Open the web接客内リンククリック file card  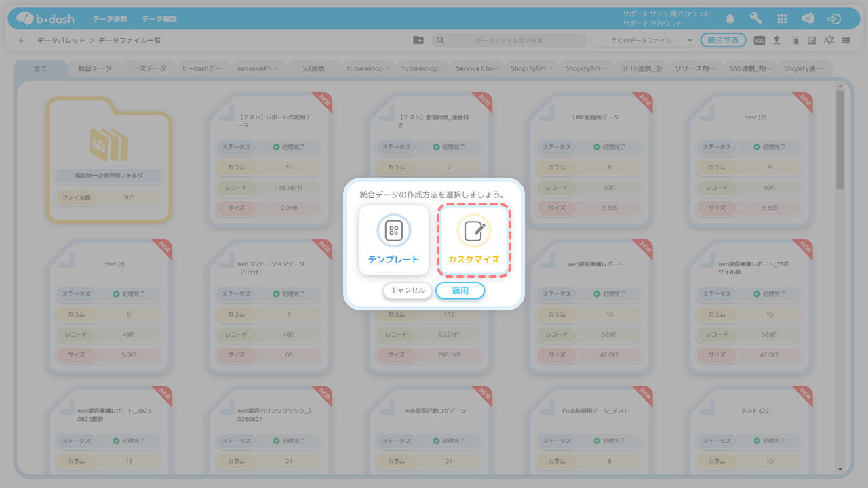click(x=270, y=430)
